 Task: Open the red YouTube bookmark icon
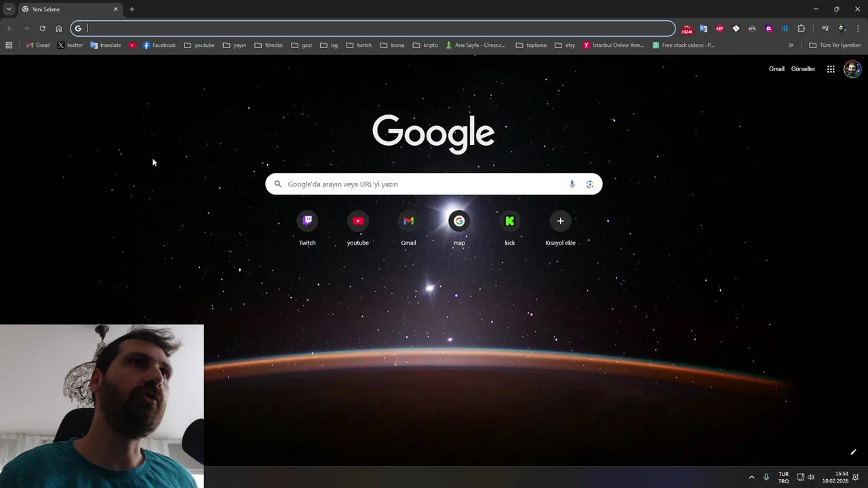(x=132, y=45)
